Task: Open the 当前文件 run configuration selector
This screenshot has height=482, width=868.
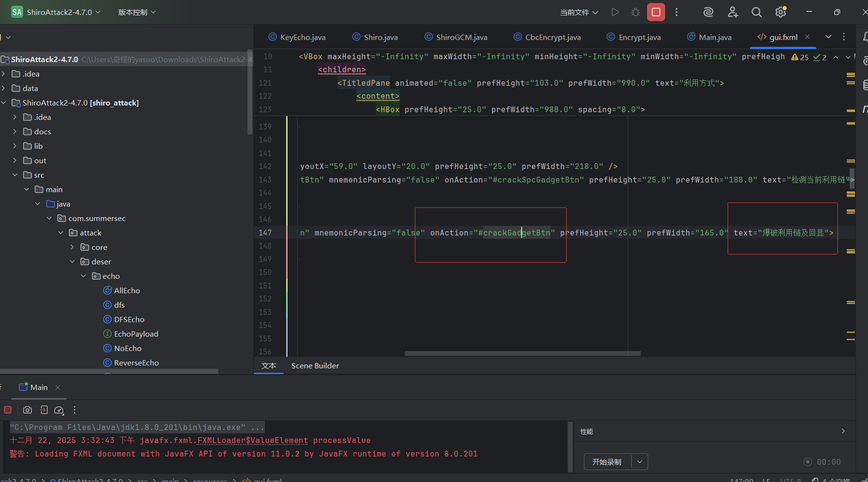Action: [579, 12]
